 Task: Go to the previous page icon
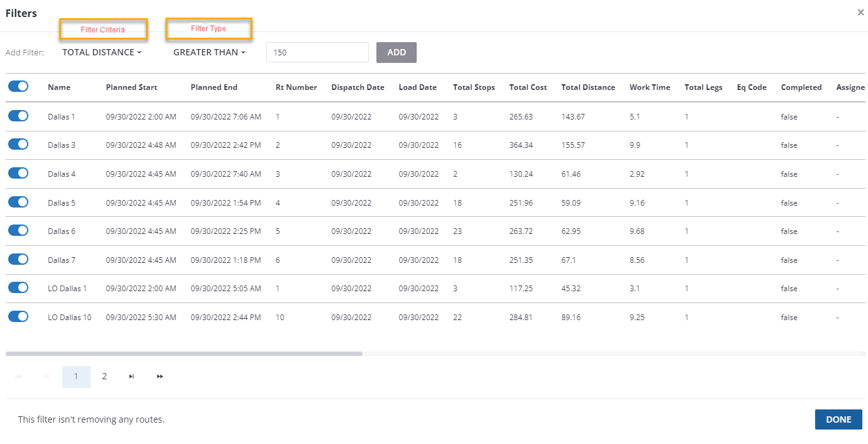47,376
